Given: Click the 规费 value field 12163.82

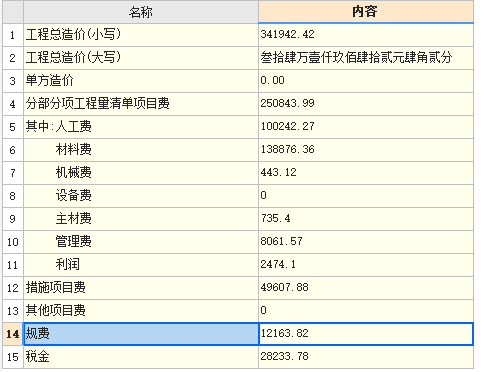Looking at the screenshot, I should click(x=366, y=334).
